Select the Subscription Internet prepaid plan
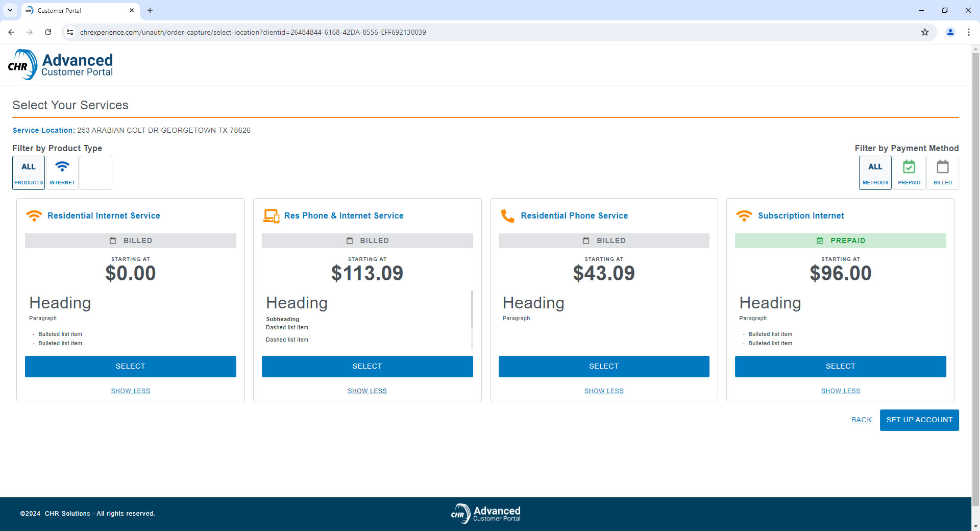 (840, 367)
